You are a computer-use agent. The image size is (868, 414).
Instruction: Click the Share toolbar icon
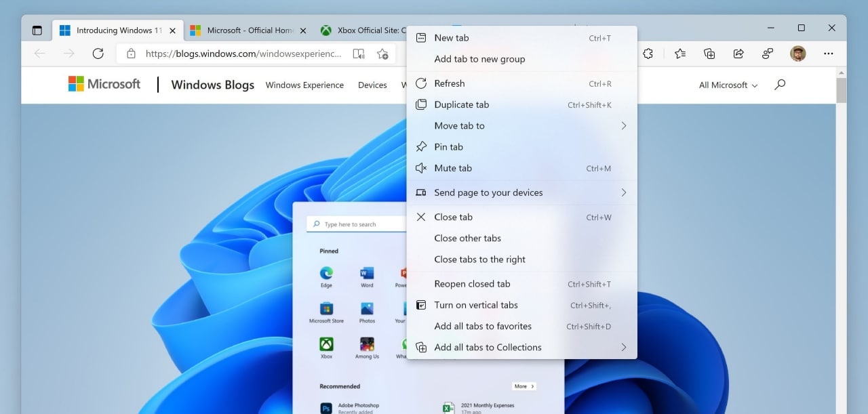coord(738,54)
